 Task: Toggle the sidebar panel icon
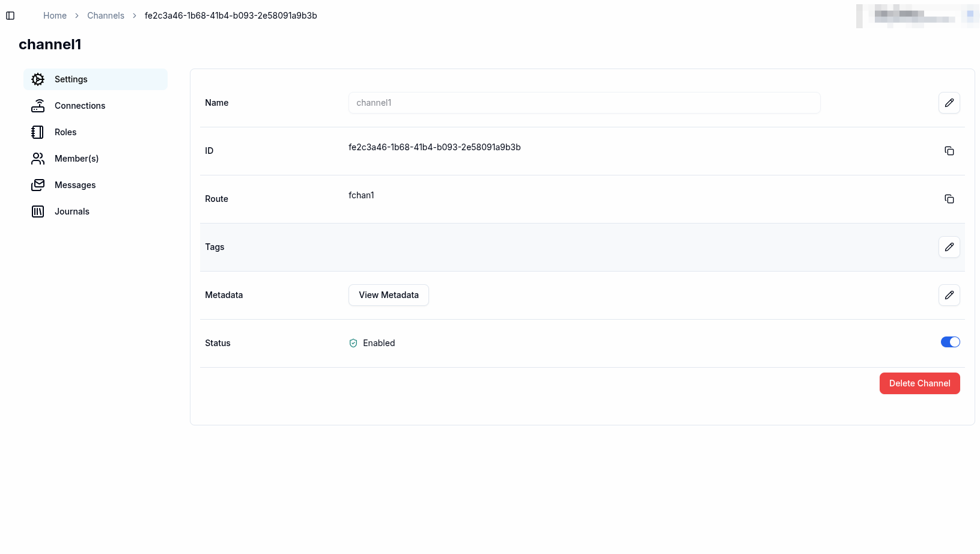(10, 16)
